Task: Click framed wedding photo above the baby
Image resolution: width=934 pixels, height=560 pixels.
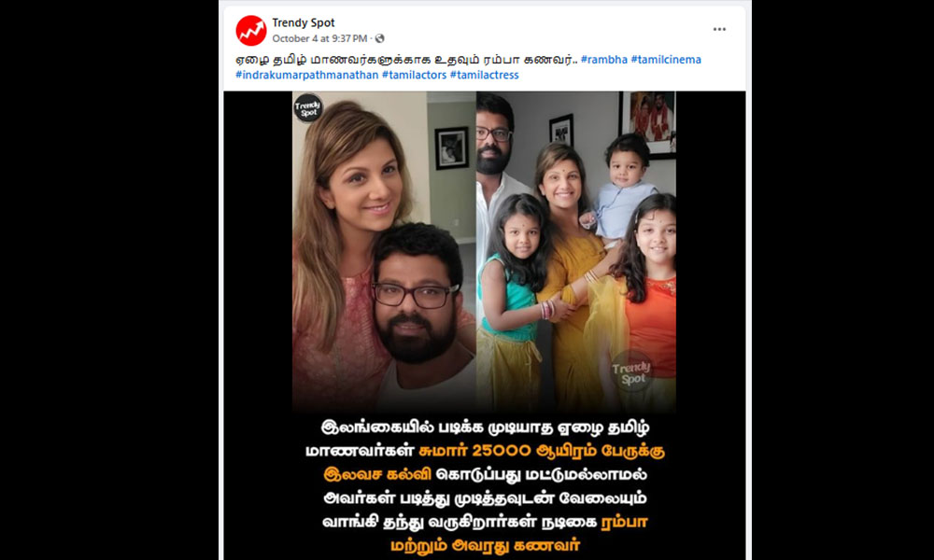Action: (648, 123)
